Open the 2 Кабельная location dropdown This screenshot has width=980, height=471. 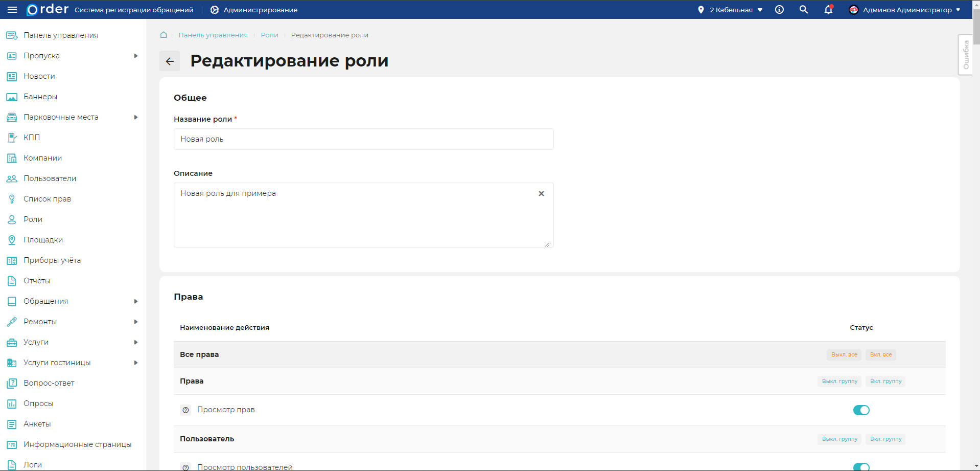[x=731, y=10]
